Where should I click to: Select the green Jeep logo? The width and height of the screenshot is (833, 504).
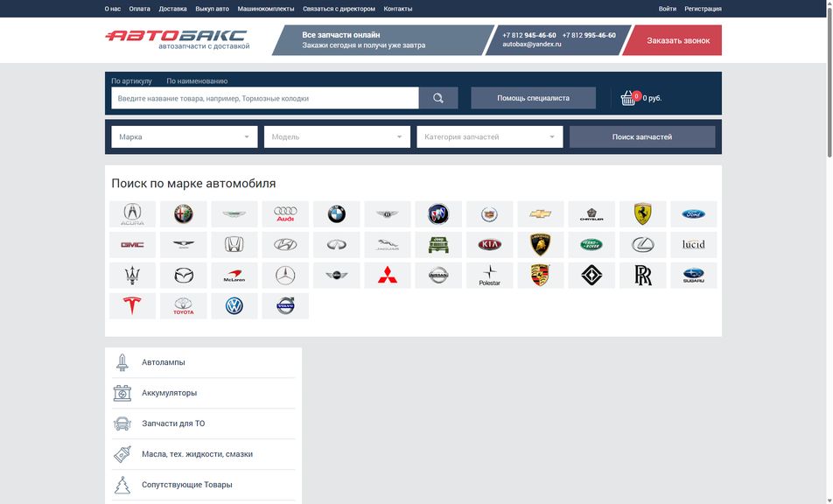pos(438,245)
